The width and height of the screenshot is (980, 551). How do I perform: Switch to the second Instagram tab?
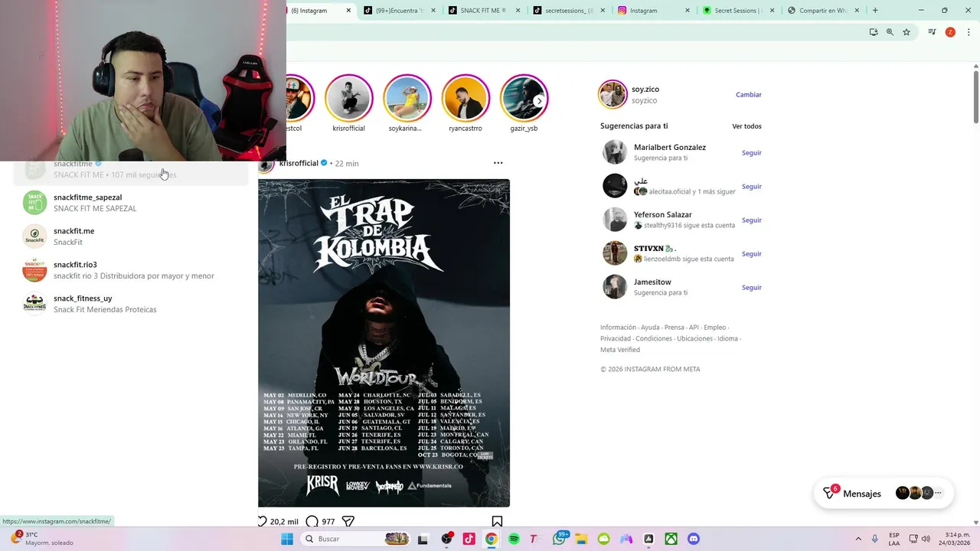[x=652, y=10]
